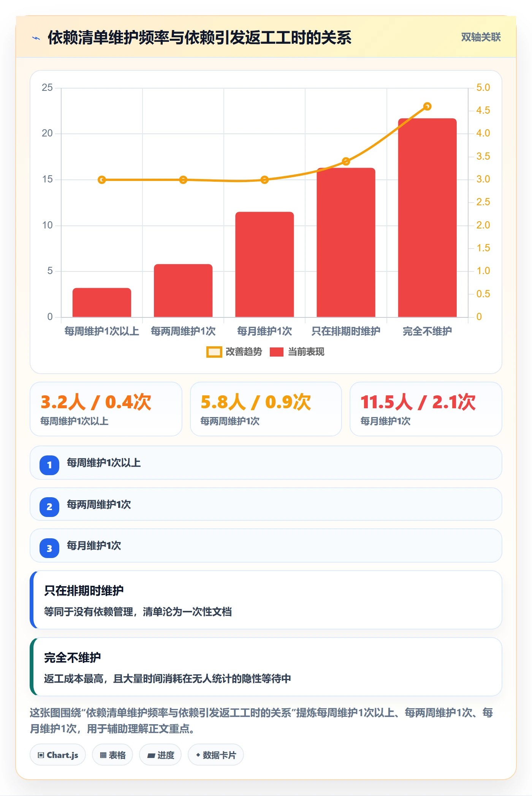
Task: Click the blue number 1 badge
Action: pyautogui.click(x=49, y=465)
